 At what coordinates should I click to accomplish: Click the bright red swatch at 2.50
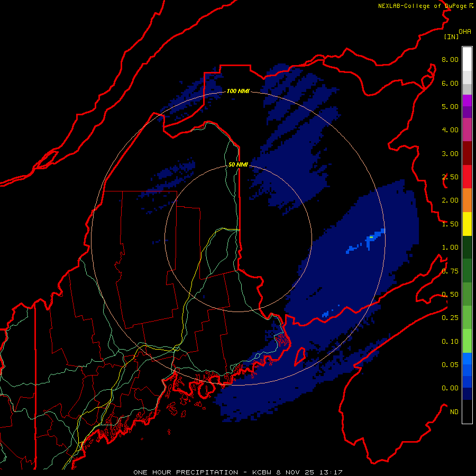pos(467,177)
